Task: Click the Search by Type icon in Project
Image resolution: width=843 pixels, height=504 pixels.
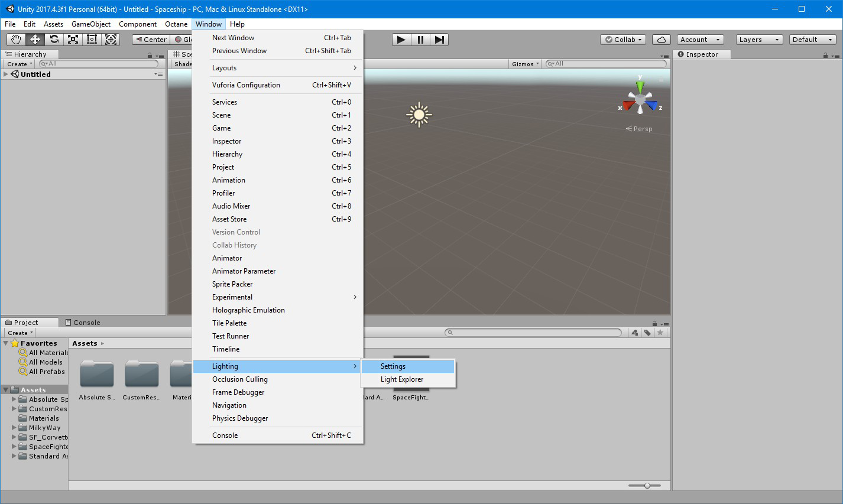Action: pos(635,333)
